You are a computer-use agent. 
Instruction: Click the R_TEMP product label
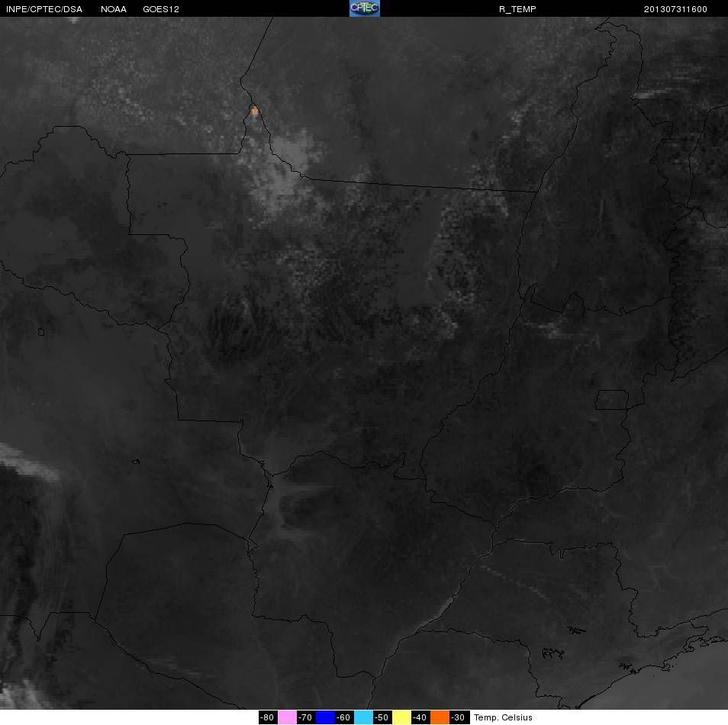517,9
